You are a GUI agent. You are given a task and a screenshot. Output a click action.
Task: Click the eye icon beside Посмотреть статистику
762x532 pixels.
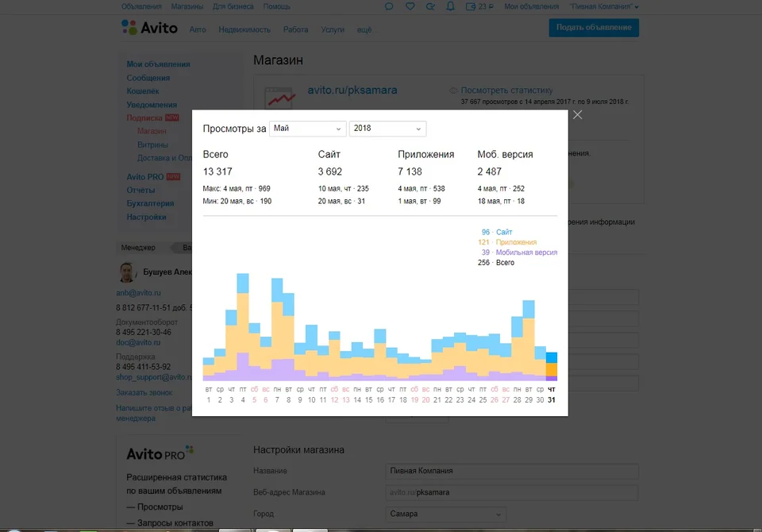pyautogui.click(x=453, y=91)
